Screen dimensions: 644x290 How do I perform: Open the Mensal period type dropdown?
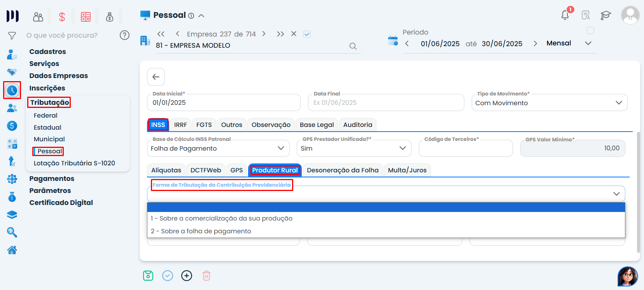pos(588,43)
